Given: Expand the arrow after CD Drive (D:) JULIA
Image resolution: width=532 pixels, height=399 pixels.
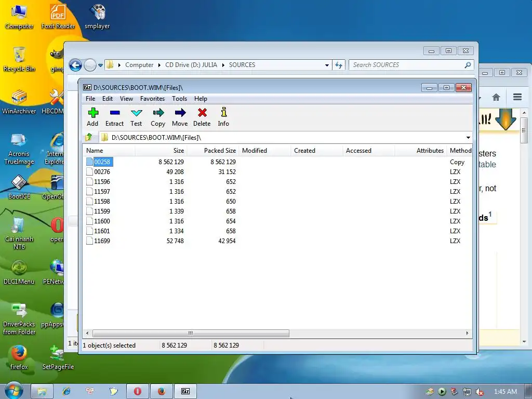Looking at the screenshot, I should 223,65.
